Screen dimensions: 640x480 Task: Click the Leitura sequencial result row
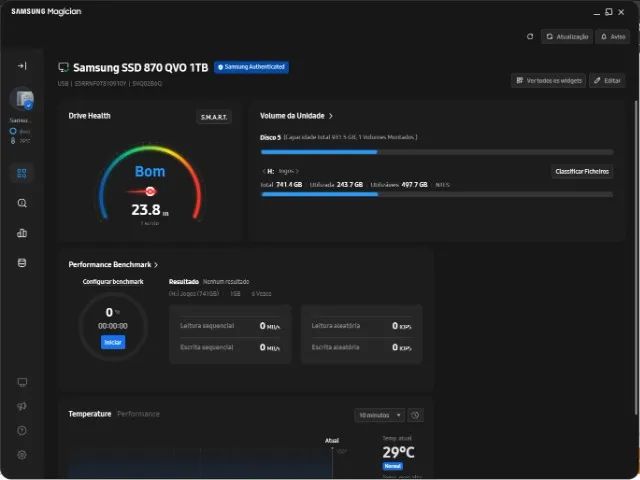(x=230, y=326)
